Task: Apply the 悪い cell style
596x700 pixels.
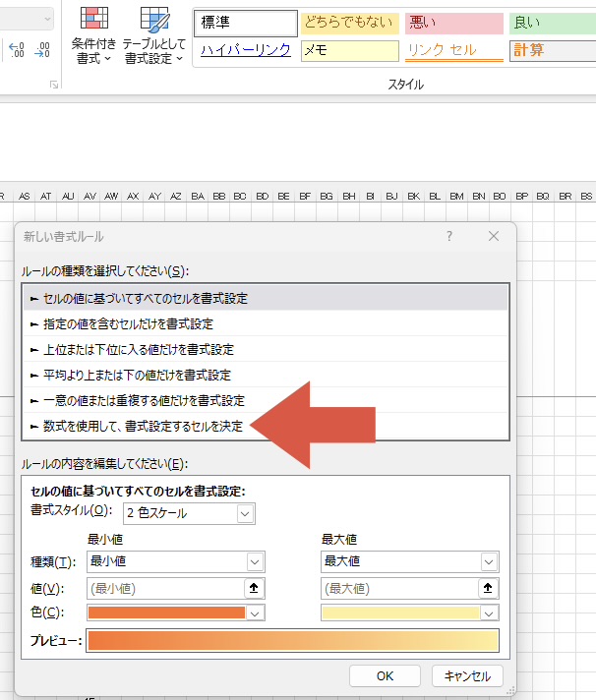Action: pyautogui.click(x=454, y=23)
